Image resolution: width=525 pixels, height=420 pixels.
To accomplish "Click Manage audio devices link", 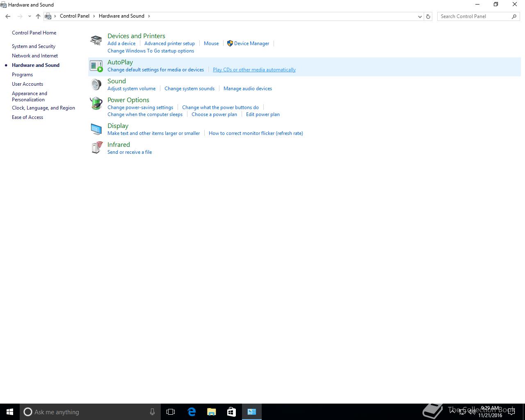I will click(x=248, y=89).
